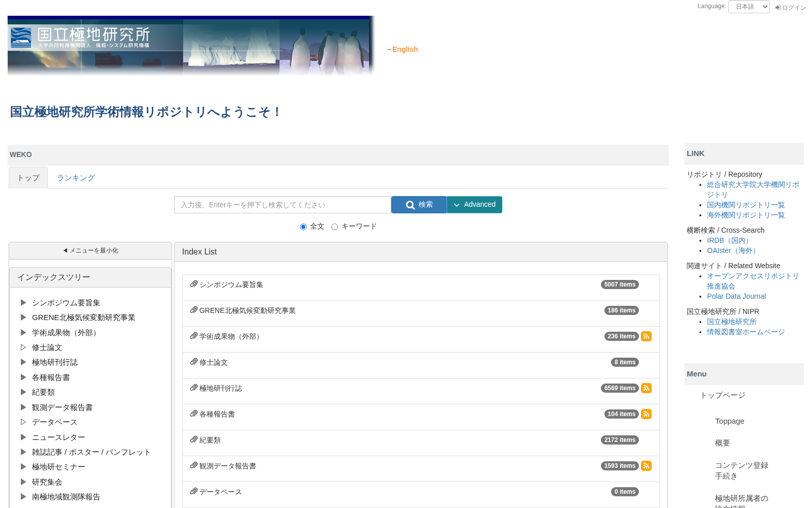Click the 5007 items badge

pos(620,284)
